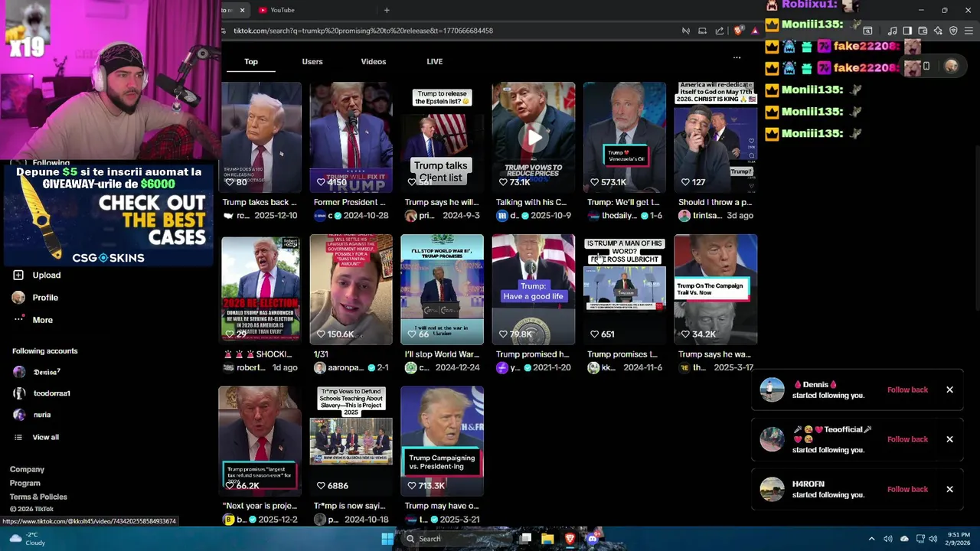This screenshot has width=980, height=551.
Task: Open Discord from the taskbar
Action: (x=592, y=539)
